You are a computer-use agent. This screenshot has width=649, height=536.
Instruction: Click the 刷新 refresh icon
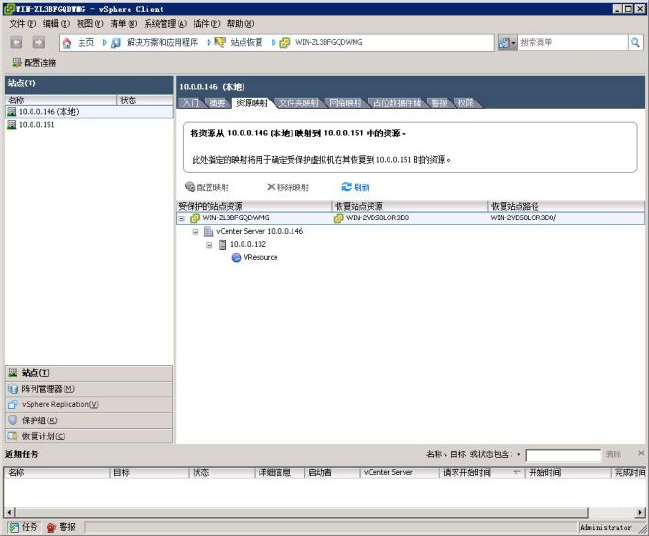pos(346,187)
